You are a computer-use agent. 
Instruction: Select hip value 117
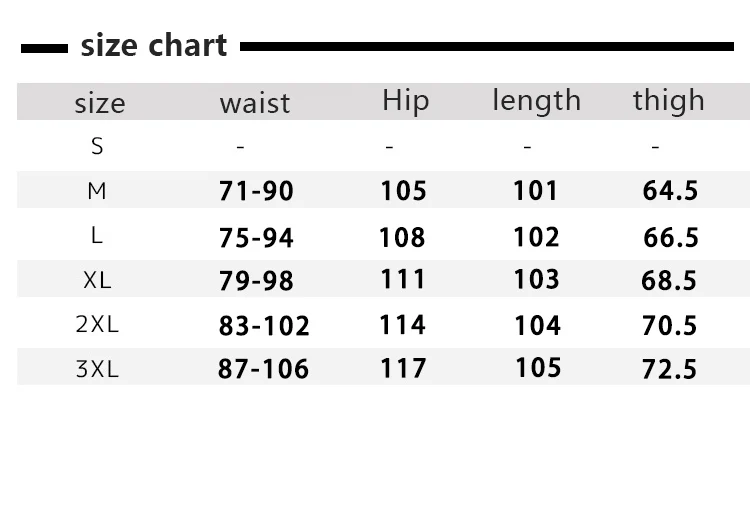pyautogui.click(x=403, y=369)
